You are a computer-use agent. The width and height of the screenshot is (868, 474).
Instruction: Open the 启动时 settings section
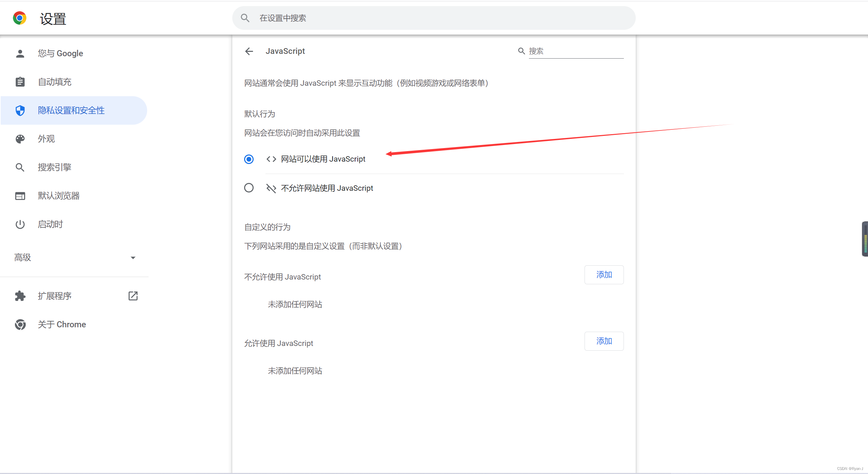point(74,224)
